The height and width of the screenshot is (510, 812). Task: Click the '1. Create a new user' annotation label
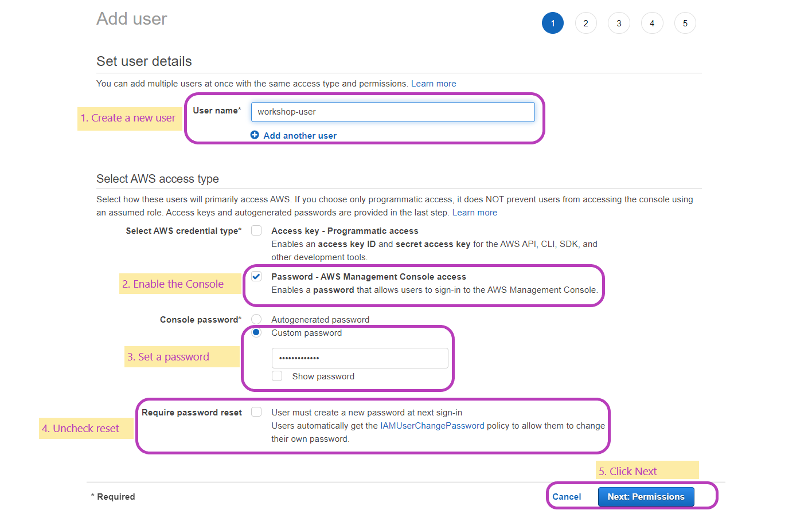pyautogui.click(x=129, y=118)
